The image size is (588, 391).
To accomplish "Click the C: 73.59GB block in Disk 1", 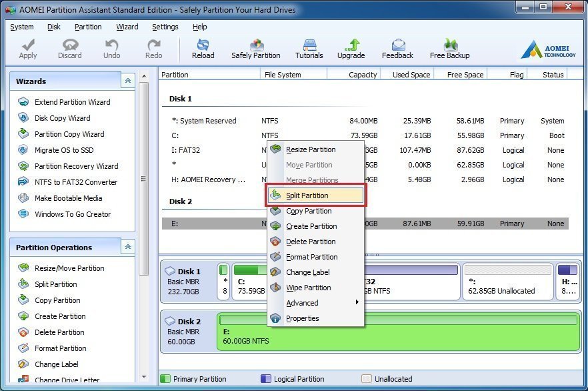I will point(250,282).
